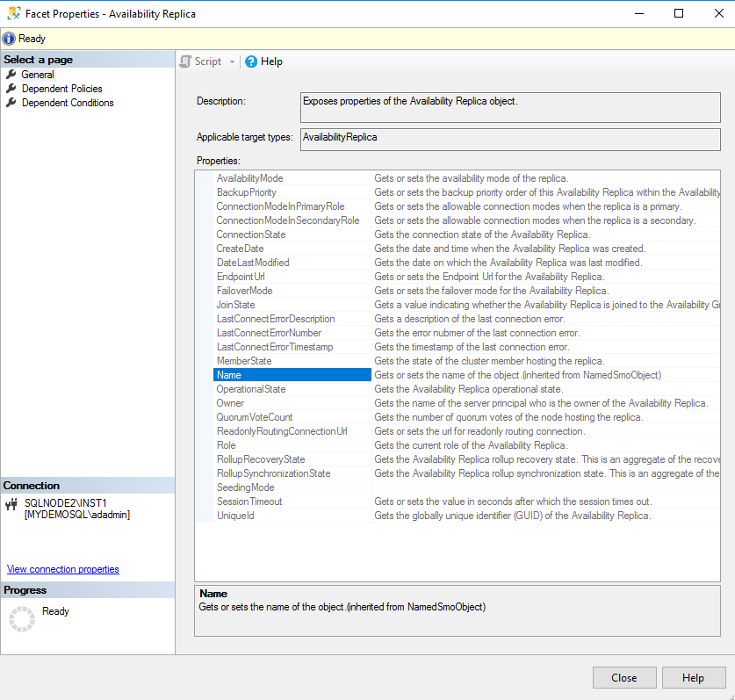
Task: Click the wrench icon beside Dependent Conditions
Action: (13, 102)
